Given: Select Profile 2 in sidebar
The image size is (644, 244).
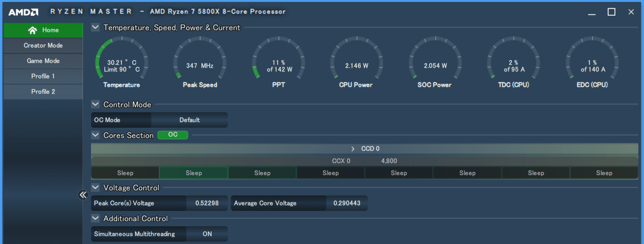Looking at the screenshot, I should click(43, 92).
